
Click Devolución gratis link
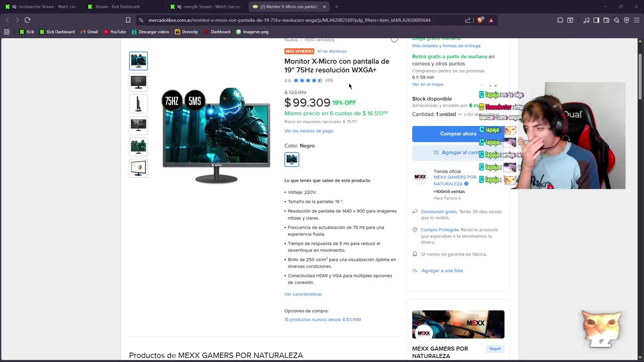[439, 212]
